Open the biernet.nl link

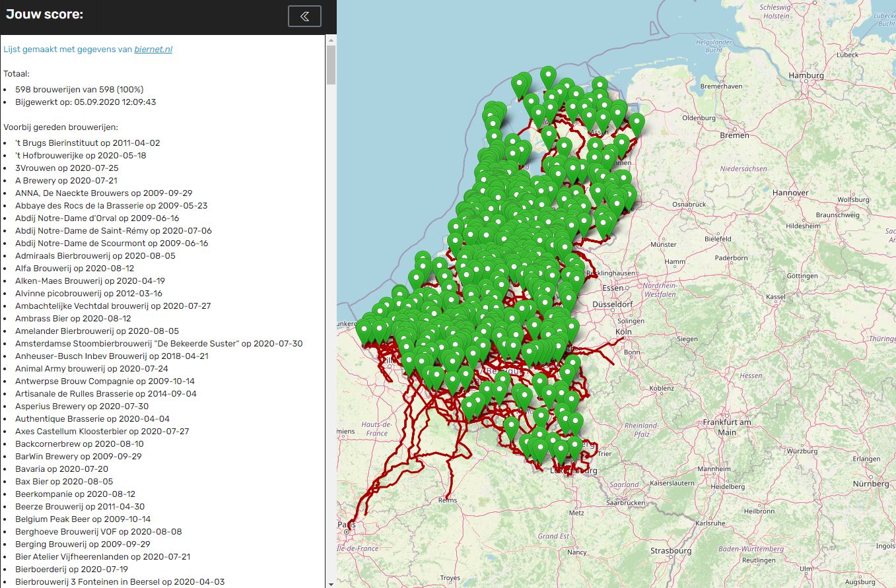[153, 49]
